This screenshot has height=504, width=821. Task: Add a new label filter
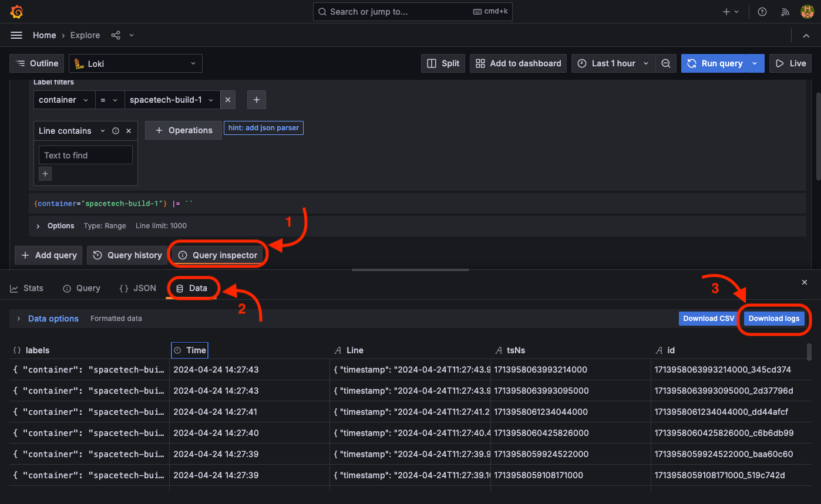(257, 100)
